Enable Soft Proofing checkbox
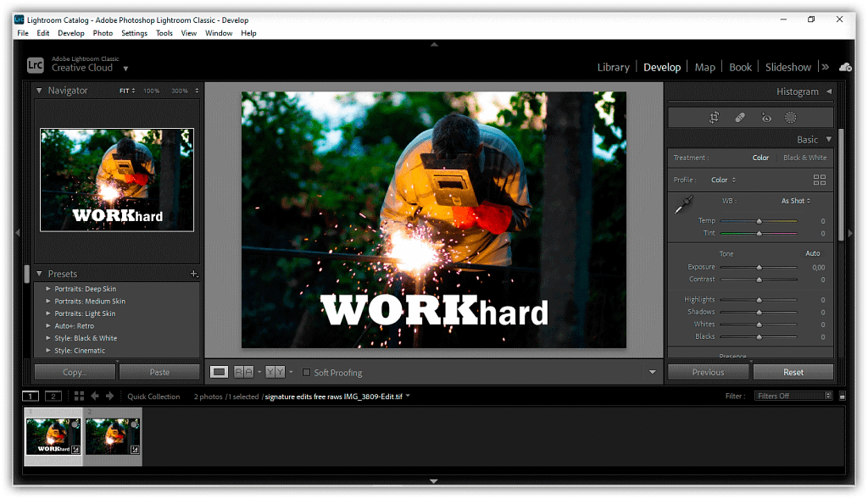868x499 pixels. pyautogui.click(x=306, y=372)
